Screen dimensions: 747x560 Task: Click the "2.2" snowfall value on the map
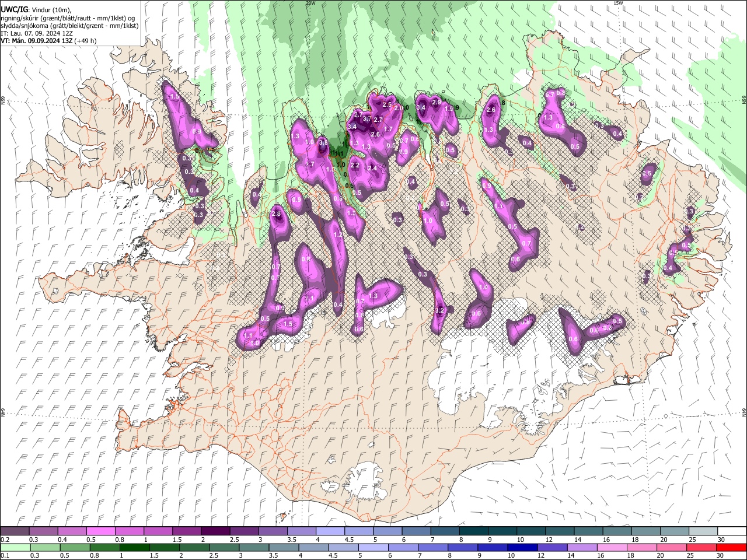355,165
